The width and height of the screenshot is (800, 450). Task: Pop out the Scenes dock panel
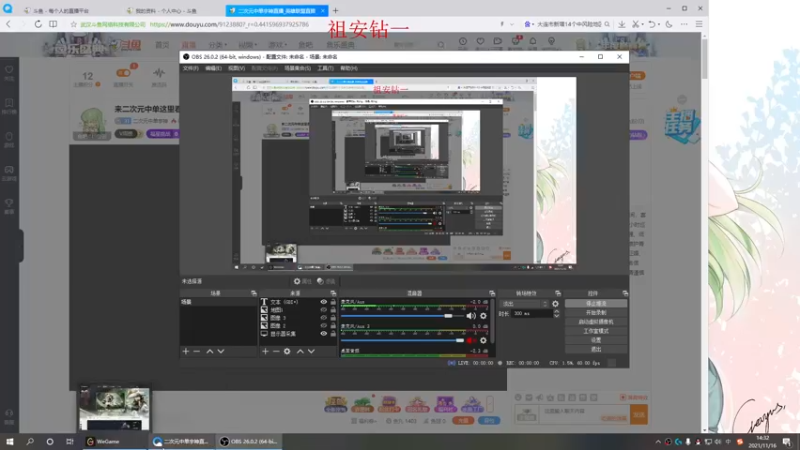pos(254,293)
